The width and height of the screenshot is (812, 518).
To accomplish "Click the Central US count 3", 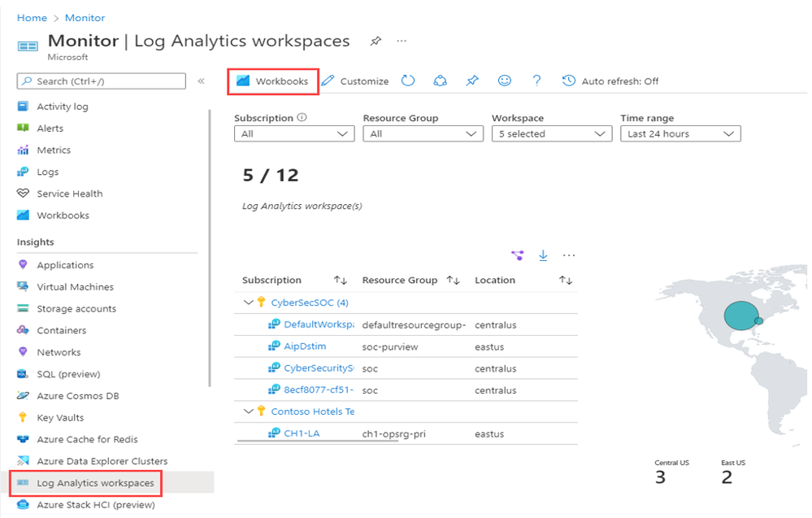I will coord(660,477).
